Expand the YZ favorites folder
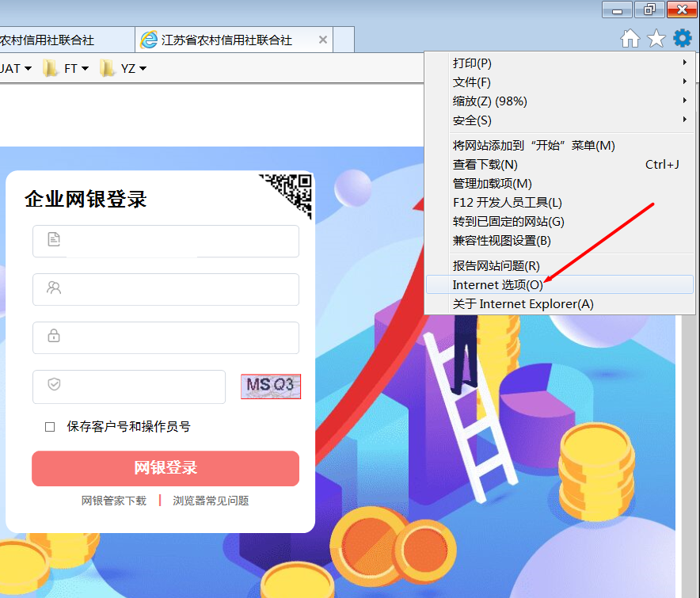This screenshot has width=700, height=598. (x=124, y=68)
